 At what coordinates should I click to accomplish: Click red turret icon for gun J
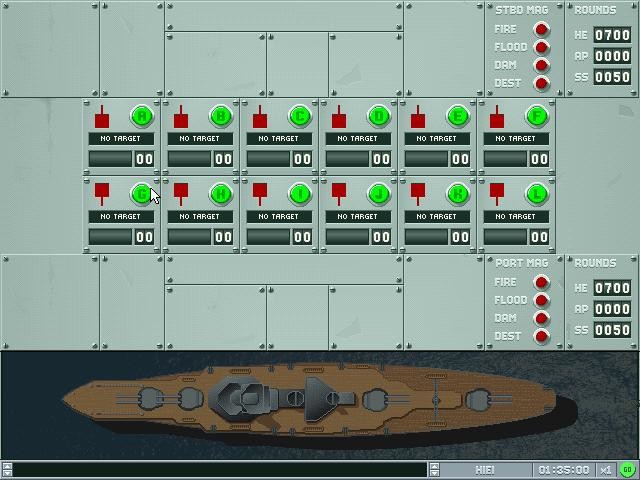(339, 194)
